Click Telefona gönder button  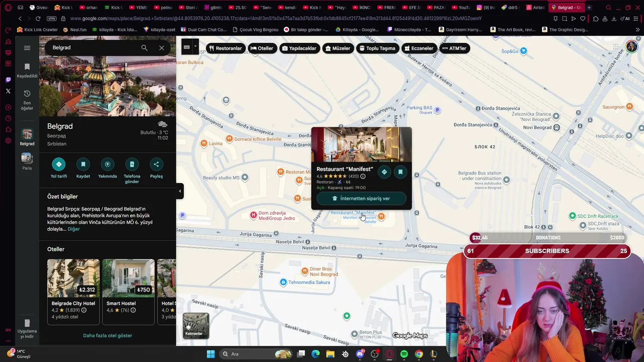pyautogui.click(x=132, y=164)
